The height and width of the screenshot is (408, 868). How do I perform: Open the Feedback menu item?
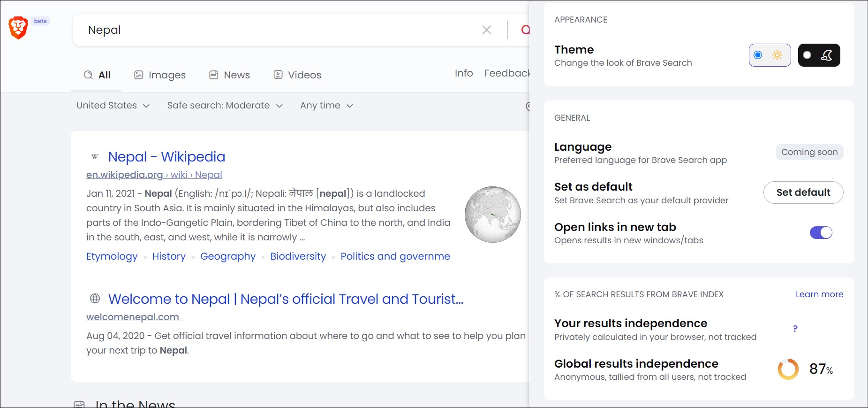coord(507,73)
